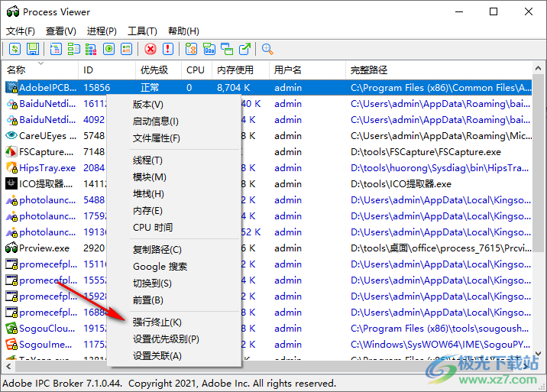Viewport: 547px width, 392px height.
Task: Click the HipsTray.exe shield icon
Action: pos(11,167)
